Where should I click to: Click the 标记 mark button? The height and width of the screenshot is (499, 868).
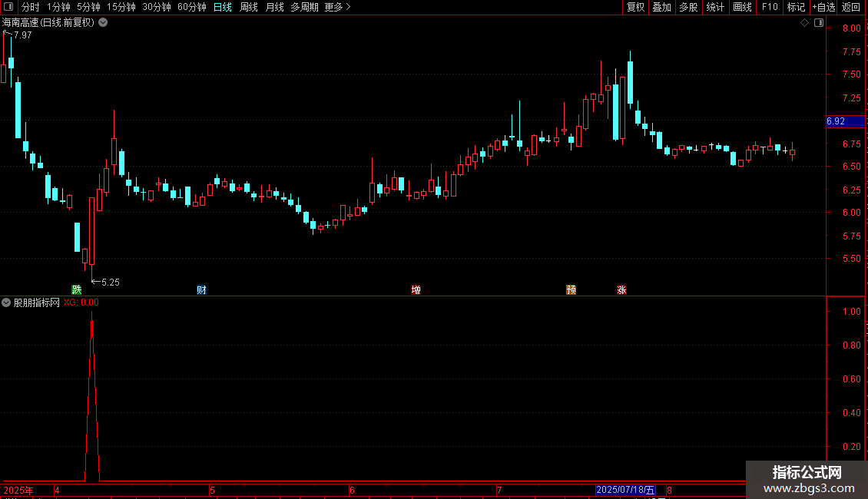click(x=796, y=7)
